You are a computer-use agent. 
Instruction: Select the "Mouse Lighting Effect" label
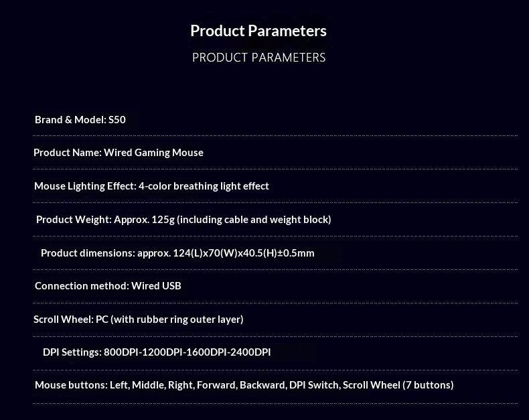(85, 186)
